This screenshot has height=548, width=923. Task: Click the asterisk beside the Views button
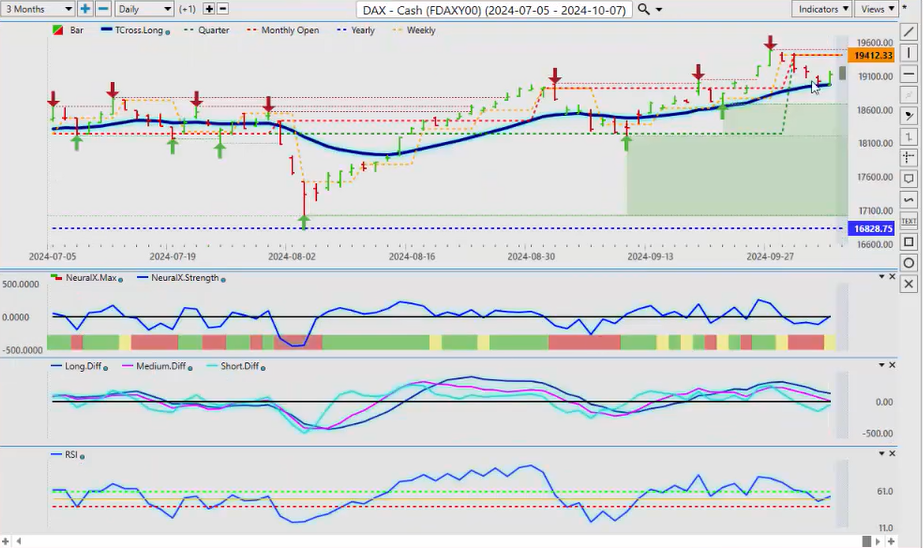tap(904, 7)
